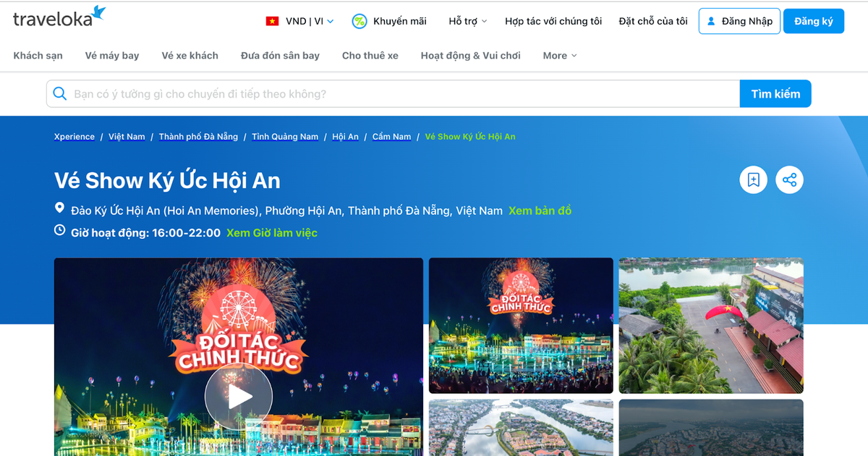Go to Tỉnh Quảng Nam breadcrumb
Viewport: 868px width, 456px height.
(x=285, y=136)
